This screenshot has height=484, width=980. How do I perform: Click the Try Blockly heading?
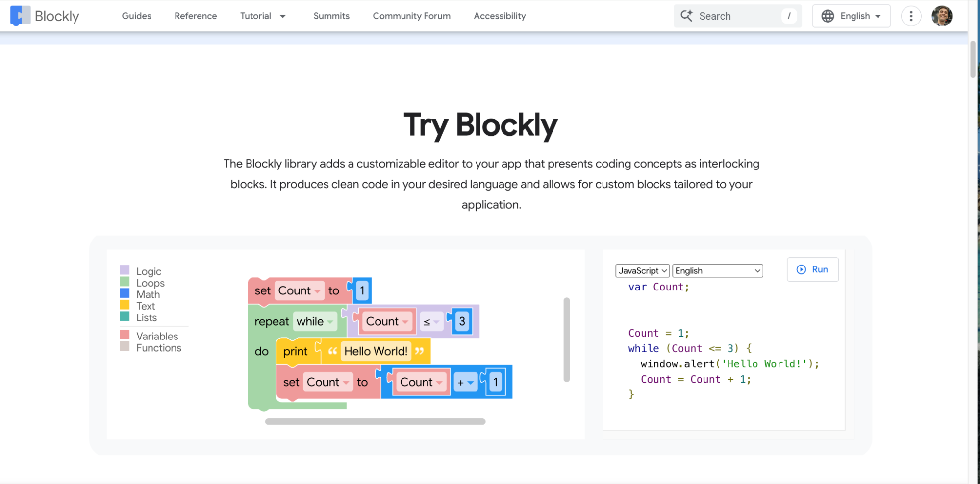point(480,125)
